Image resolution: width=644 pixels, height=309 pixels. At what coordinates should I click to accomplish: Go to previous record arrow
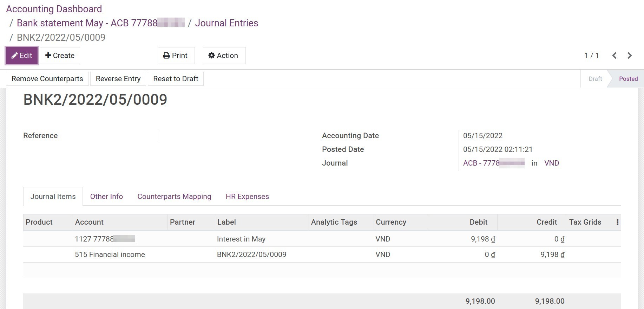pyautogui.click(x=614, y=56)
